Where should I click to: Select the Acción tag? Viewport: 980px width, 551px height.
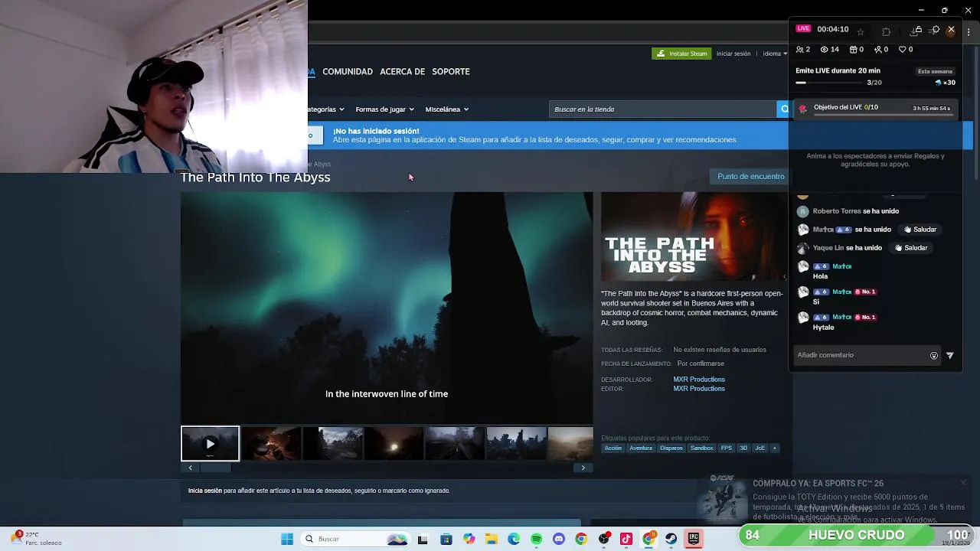click(x=613, y=448)
